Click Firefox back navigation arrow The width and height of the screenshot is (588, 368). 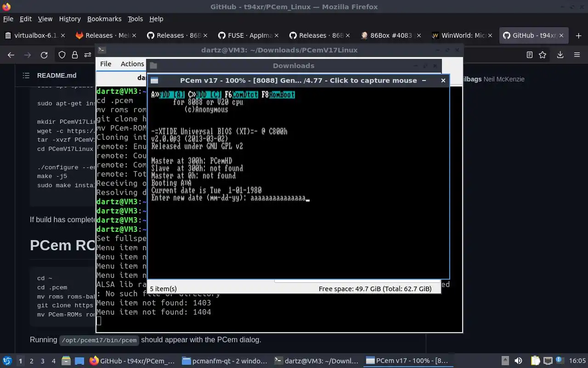[x=11, y=55]
